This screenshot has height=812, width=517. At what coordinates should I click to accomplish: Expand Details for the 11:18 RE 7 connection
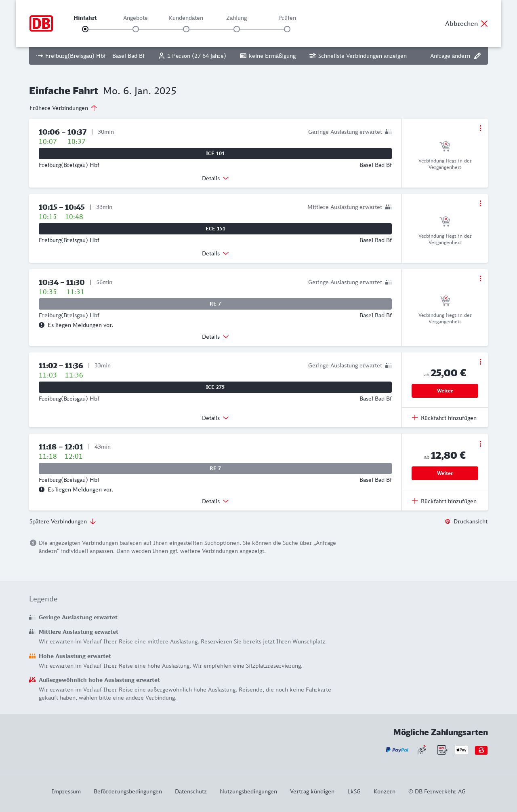pos(215,501)
